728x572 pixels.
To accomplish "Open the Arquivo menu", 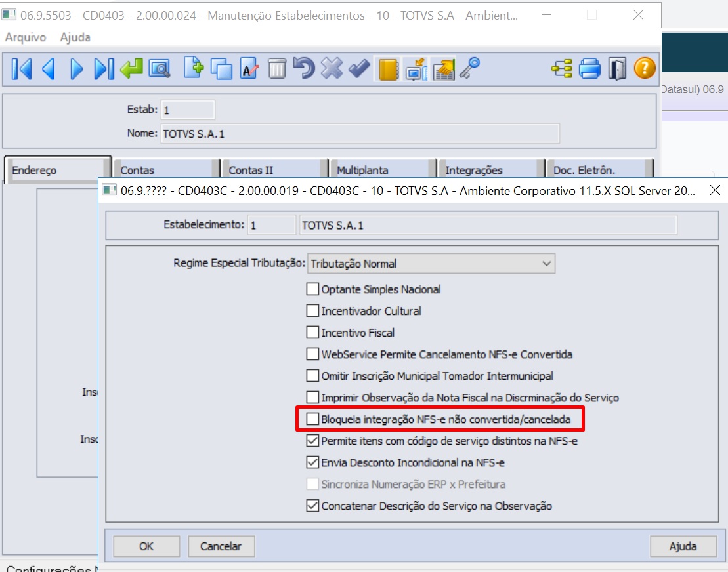I will pos(26,37).
